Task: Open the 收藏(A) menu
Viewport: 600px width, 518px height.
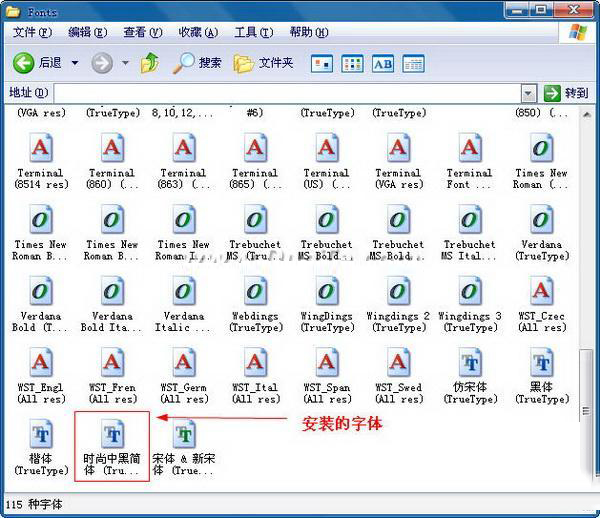Action: (x=198, y=33)
